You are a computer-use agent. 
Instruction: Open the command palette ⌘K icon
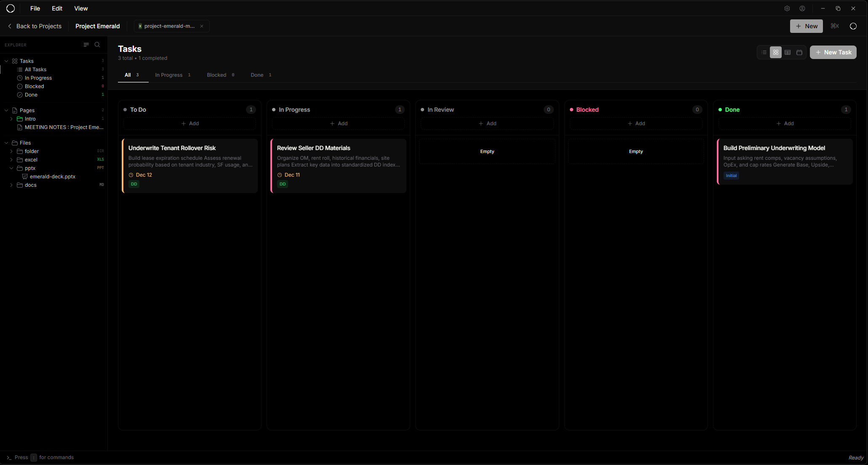[834, 26]
